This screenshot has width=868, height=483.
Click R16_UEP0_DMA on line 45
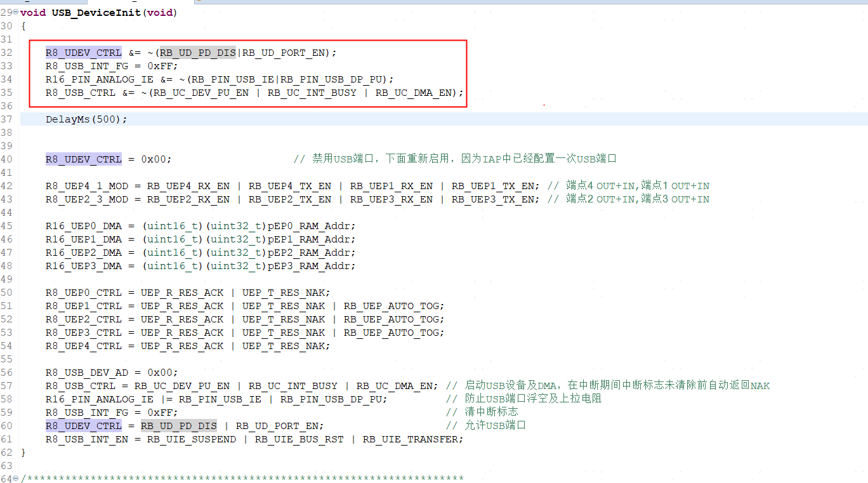click(x=83, y=226)
